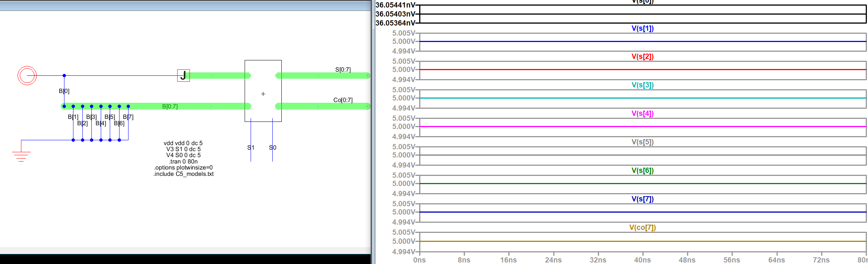The height and width of the screenshot is (264, 868).
Task: Click the J component box
Action: tap(184, 75)
